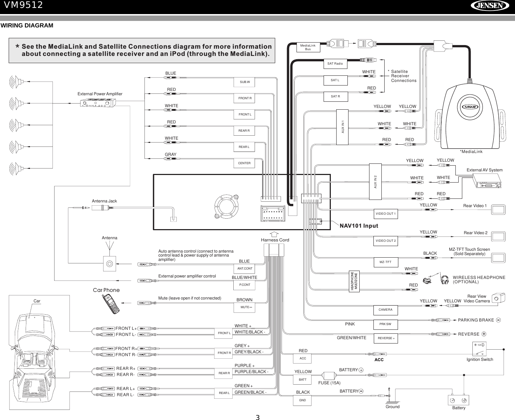The height and width of the screenshot is (420, 515).
Task: Click the PRK SW box
Action: [x=385, y=324]
